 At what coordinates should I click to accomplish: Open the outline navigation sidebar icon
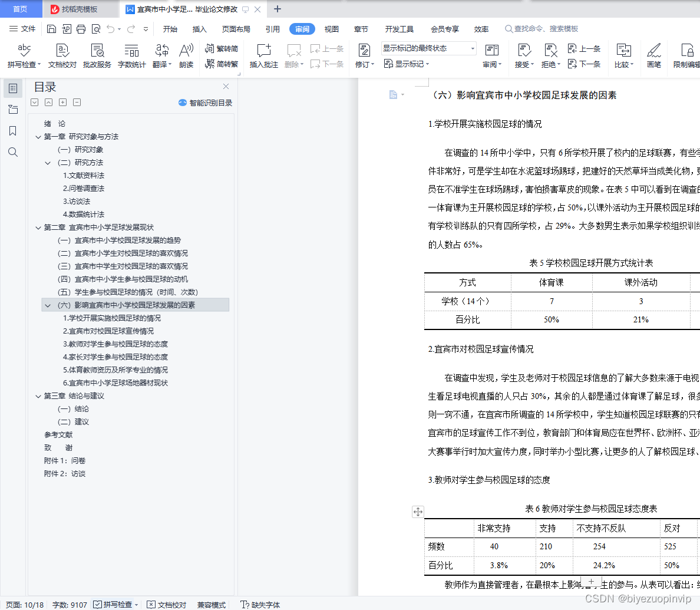coord(13,88)
